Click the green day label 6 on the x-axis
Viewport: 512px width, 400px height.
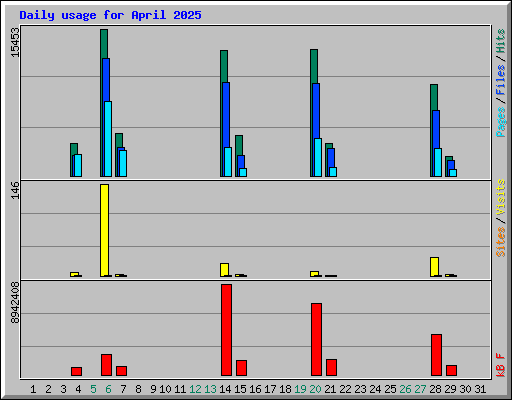click(x=108, y=389)
